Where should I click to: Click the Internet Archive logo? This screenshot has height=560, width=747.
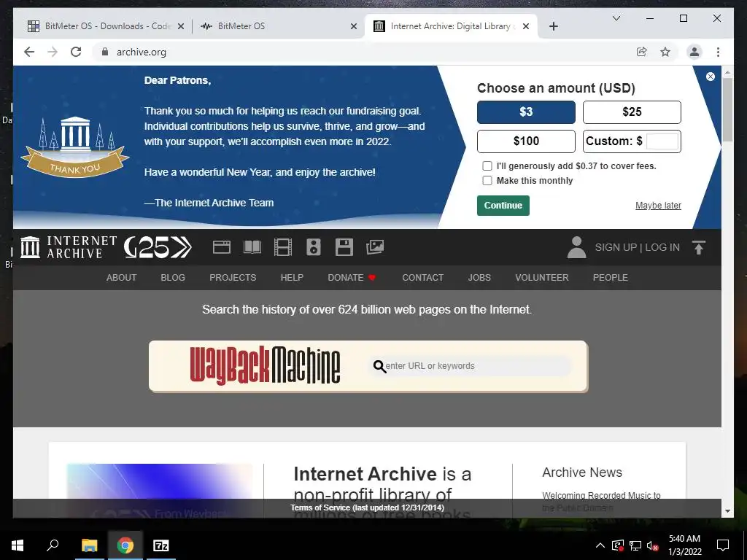coord(69,247)
